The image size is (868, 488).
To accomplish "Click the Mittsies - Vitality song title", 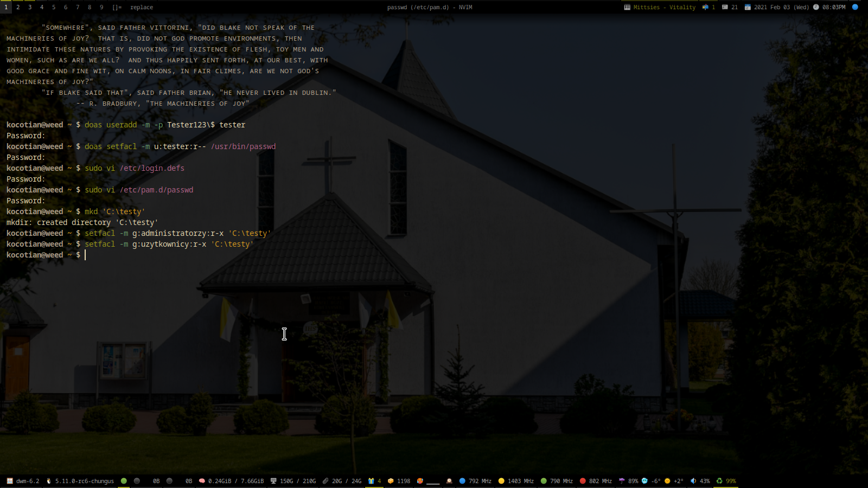I will pos(664,7).
